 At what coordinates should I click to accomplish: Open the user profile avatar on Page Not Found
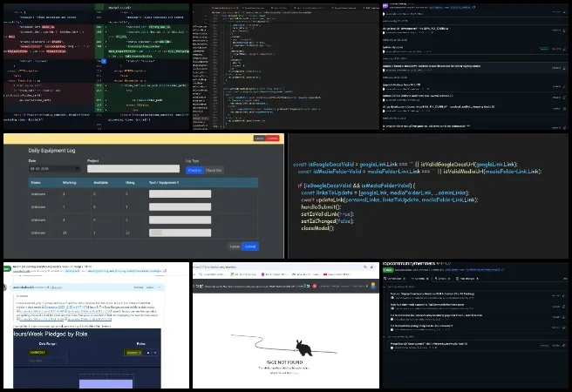(x=373, y=286)
